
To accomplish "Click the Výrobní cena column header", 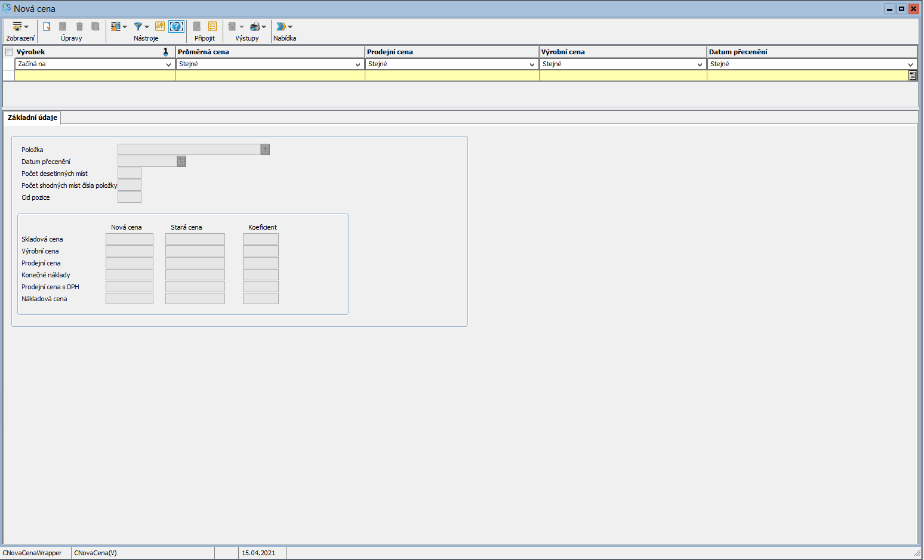I will pos(623,52).
